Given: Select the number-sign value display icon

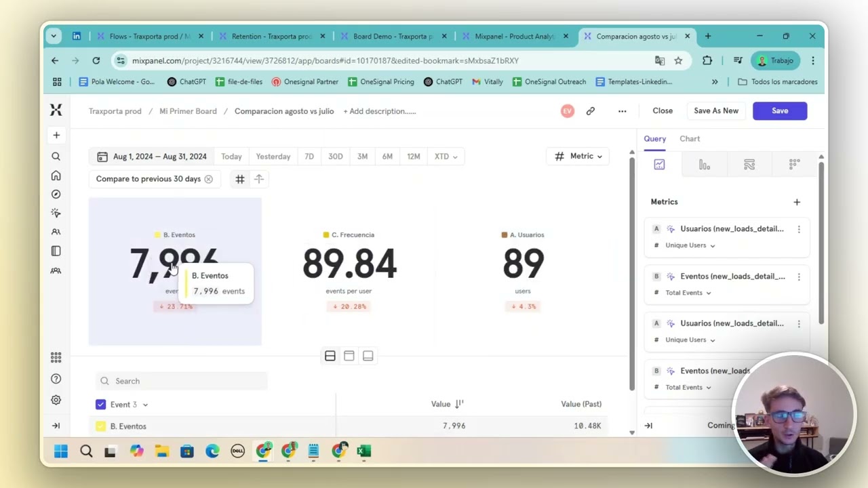Looking at the screenshot, I should [240, 179].
